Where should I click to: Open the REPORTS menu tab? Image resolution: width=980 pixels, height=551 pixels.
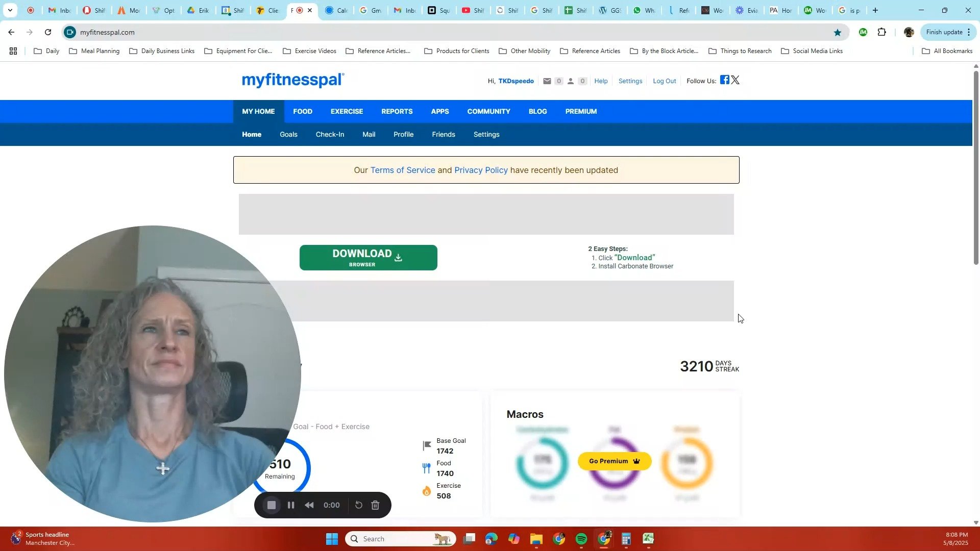[x=397, y=111]
